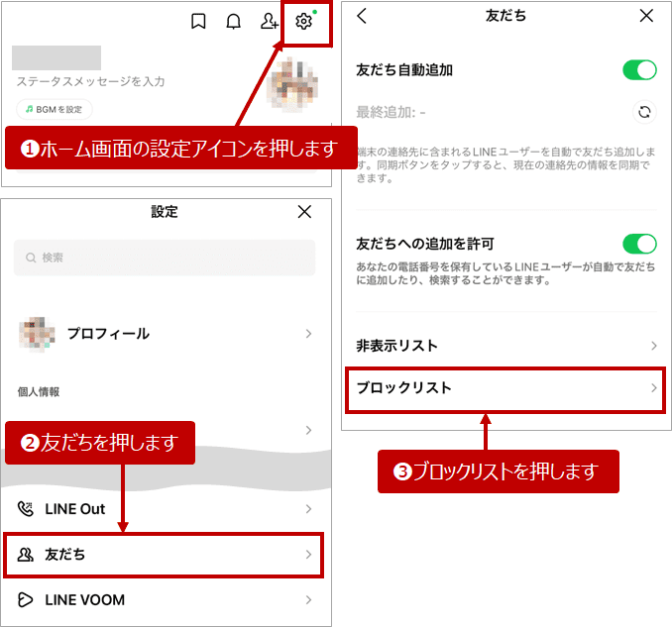Tap the magnifier icon in search field
Image resolution: width=672 pixels, height=627 pixels.
point(31,258)
